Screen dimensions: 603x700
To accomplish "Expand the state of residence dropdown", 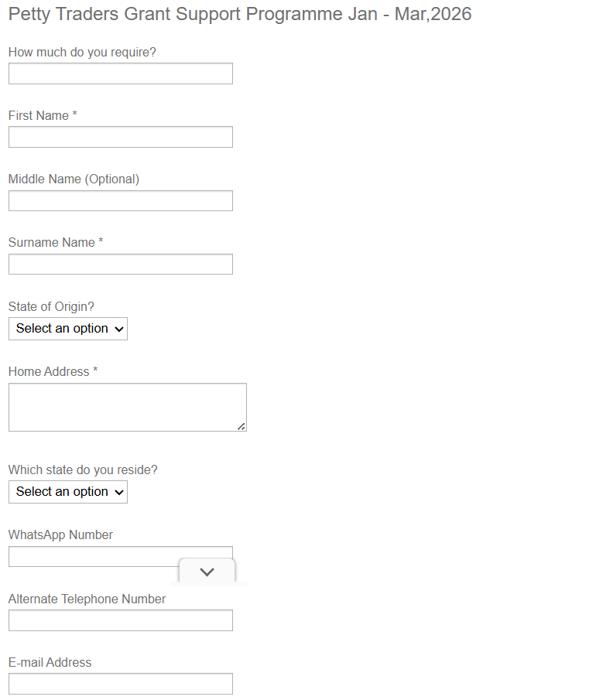I will click(68, 492).
